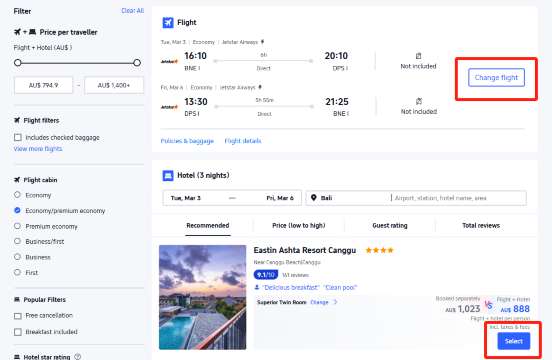Click the AU$ 1,023 booked separately price
552x360 pixels.
coord(463,309)
